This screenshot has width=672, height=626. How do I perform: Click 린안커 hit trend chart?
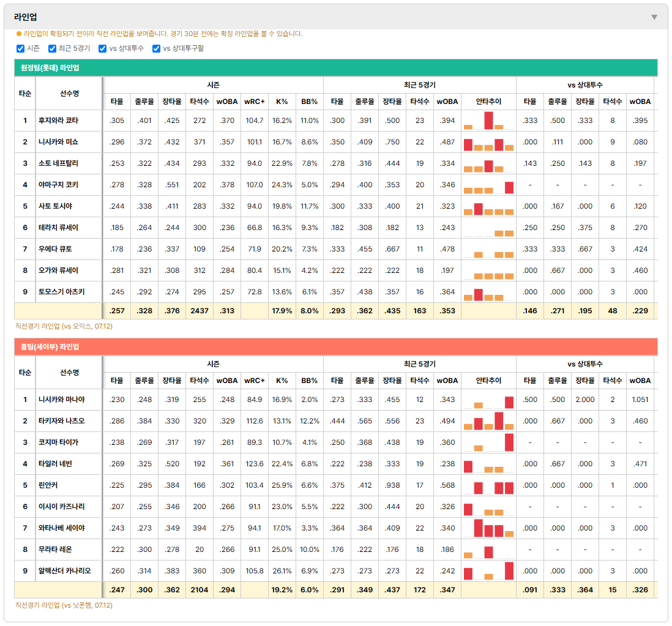[488, 485]
